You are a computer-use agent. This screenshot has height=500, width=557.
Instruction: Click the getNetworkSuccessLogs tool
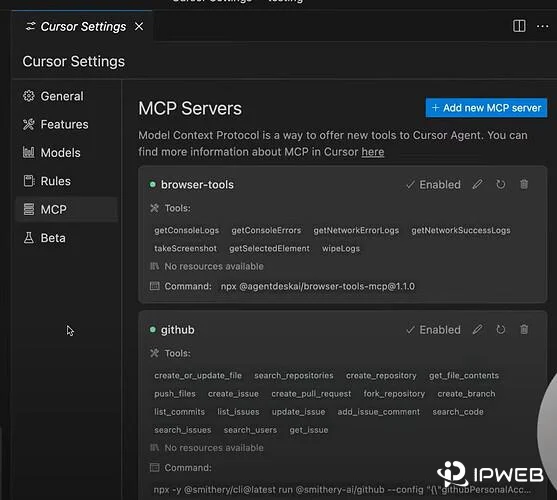pyautogui.click(x=461, y=230)
